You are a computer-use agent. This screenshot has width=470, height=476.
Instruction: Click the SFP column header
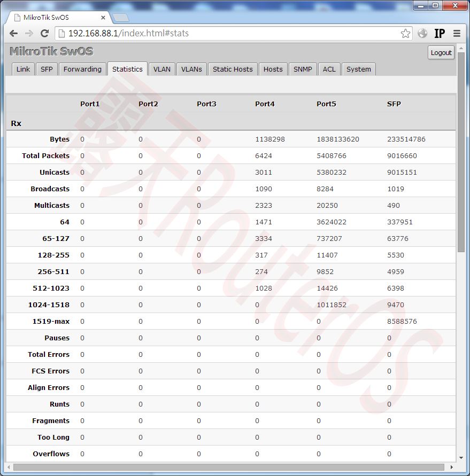pos(394,104)
